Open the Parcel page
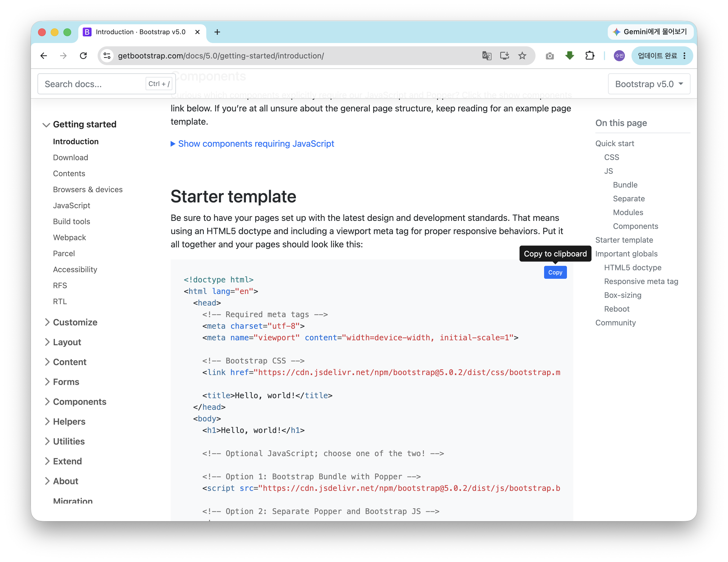Viewport: 728px width, 562px height. point(64,254)
